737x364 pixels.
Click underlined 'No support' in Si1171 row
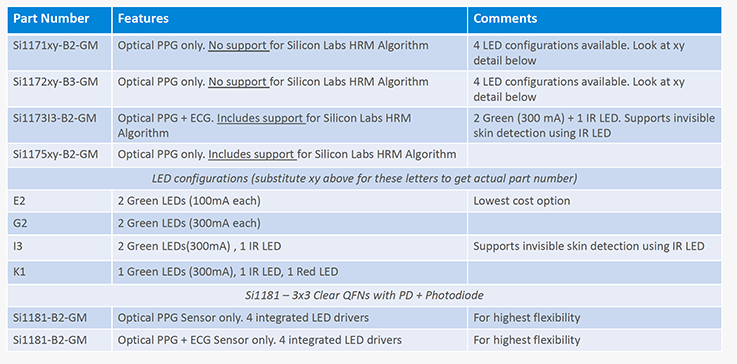[x=239, y=46]
